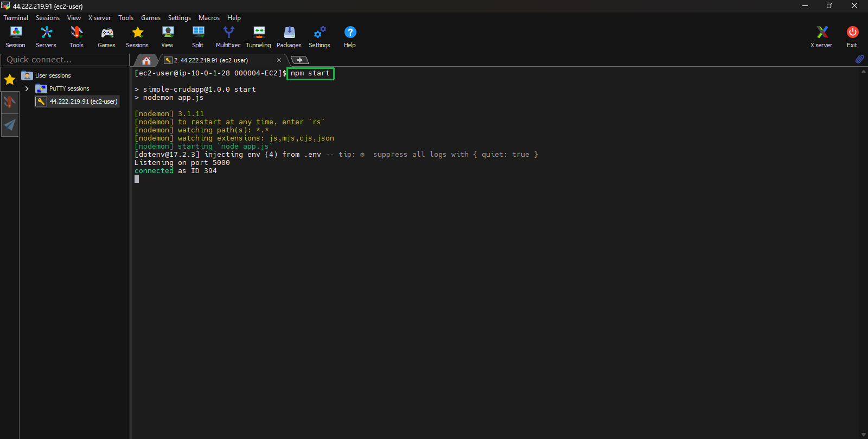
Task: Click the terminal scrollbar up arrow
Action: (864, 72)
